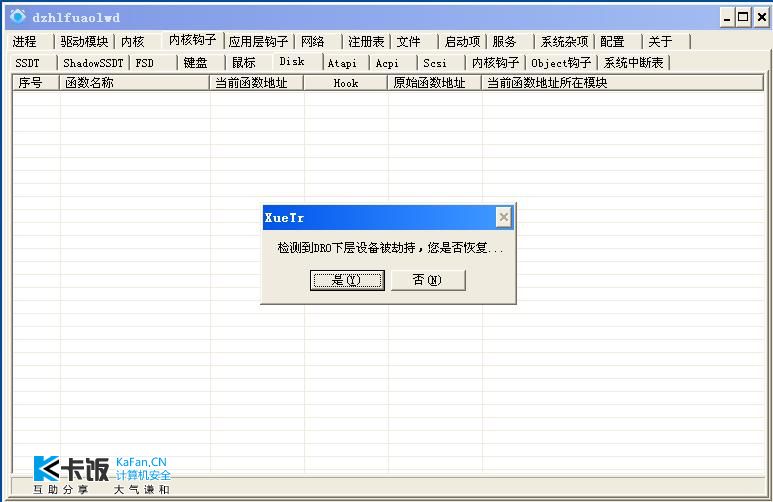Click the 原始函数地址 column header
Viewport: 773px width, 502px height.
(x=435, y=83)
